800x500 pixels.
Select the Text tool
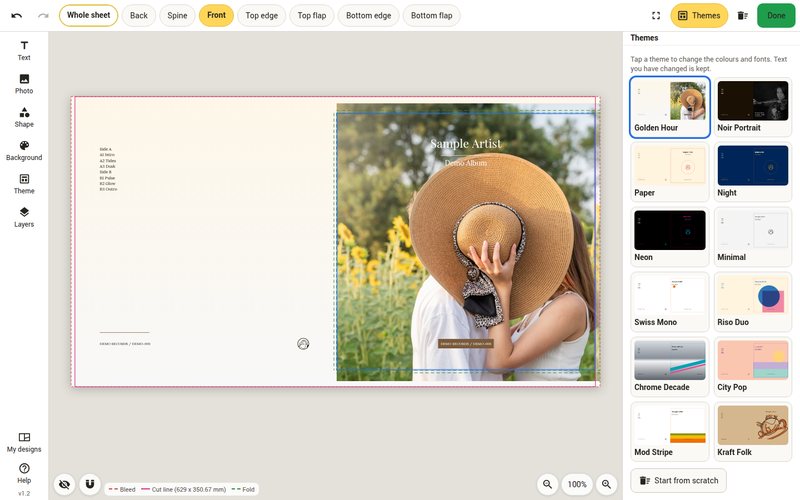24,51
